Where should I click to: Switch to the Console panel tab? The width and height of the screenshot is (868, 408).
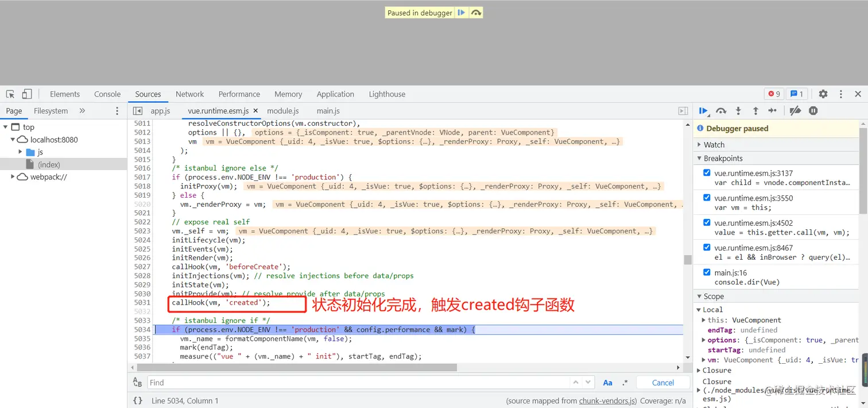tap(107, 94)
